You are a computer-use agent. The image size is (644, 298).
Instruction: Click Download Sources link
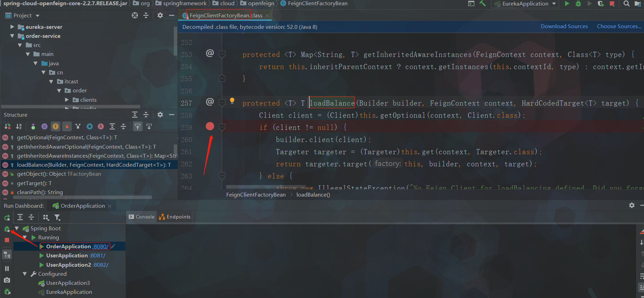564,26
